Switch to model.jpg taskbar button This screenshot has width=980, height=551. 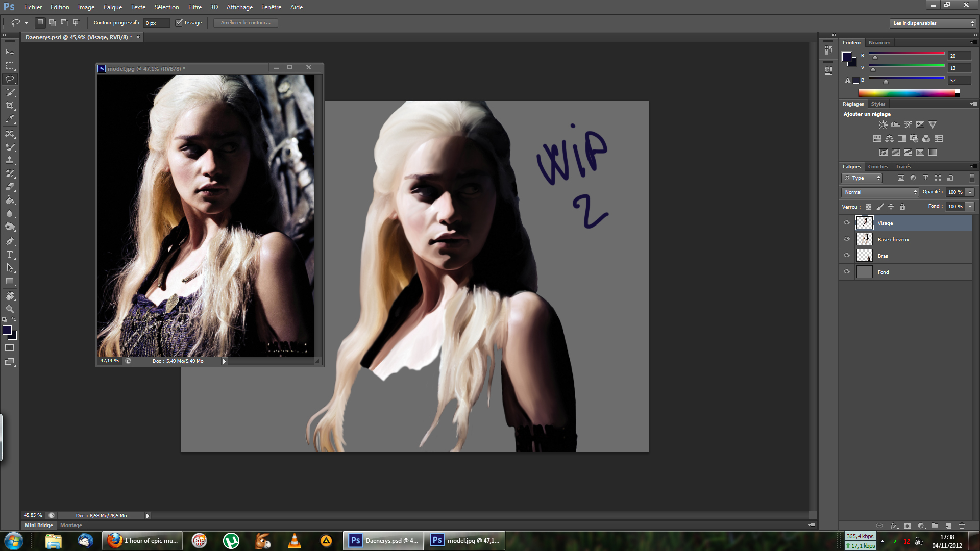click(x=465, y=541)
